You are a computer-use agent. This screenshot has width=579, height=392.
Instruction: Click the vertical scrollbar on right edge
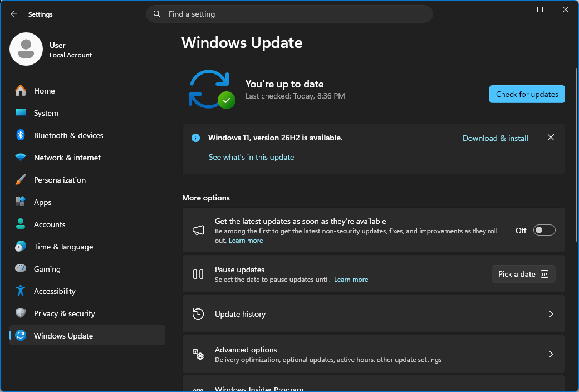(x=576, y=155)
